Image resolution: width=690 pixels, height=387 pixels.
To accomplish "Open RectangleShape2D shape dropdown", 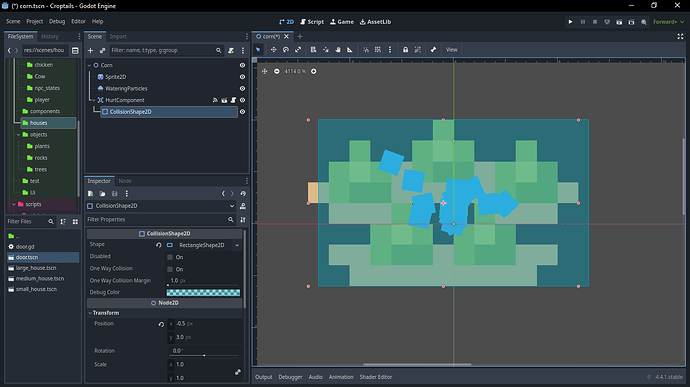I will click(237, 245).
